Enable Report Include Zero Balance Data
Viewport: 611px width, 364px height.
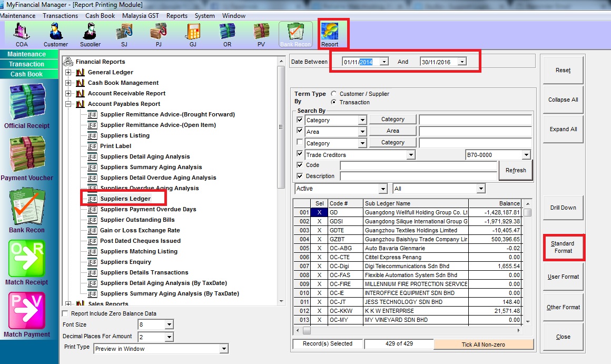65,313
